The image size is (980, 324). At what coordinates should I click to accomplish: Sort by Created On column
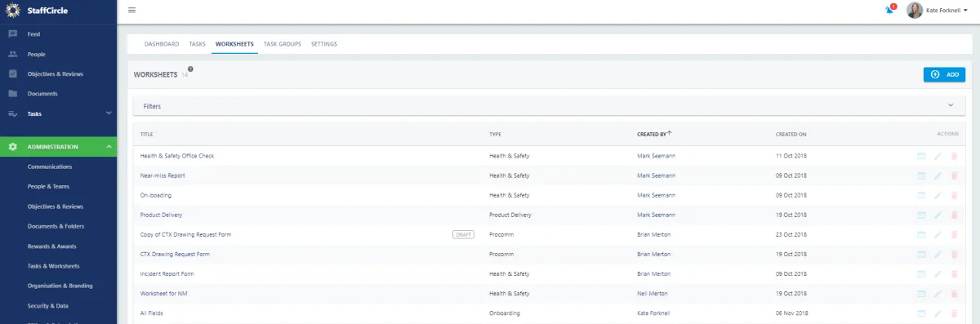[791, 134]
